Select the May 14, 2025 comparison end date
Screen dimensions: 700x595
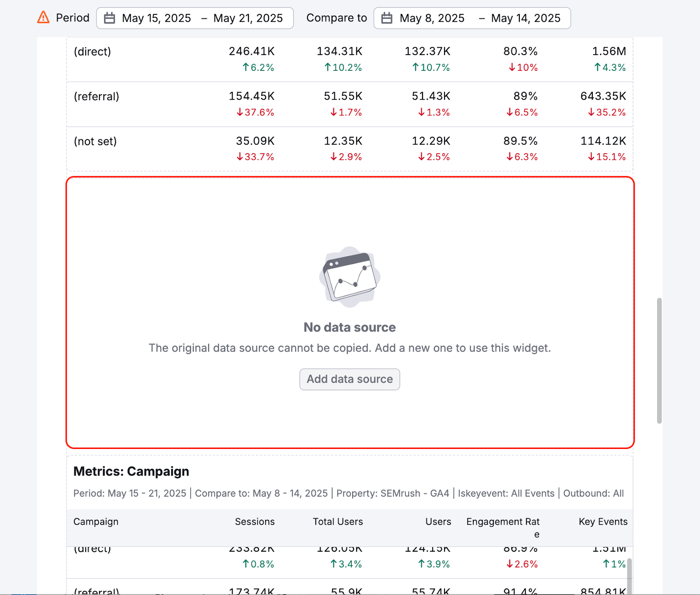(525, 18)
